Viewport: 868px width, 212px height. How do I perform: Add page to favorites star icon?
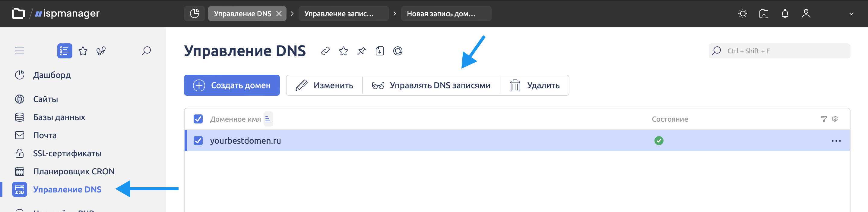(x=343, y=51)
